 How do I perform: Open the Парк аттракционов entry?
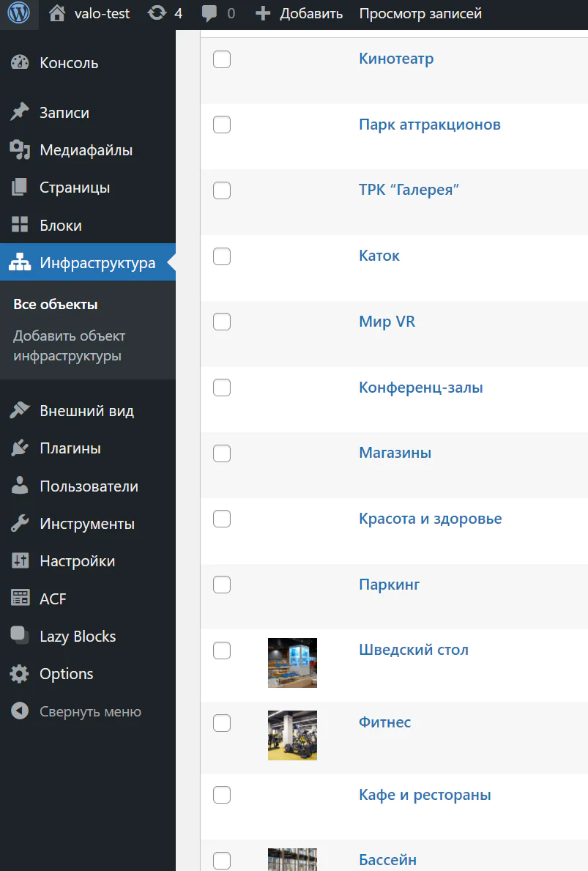[430, 125]
